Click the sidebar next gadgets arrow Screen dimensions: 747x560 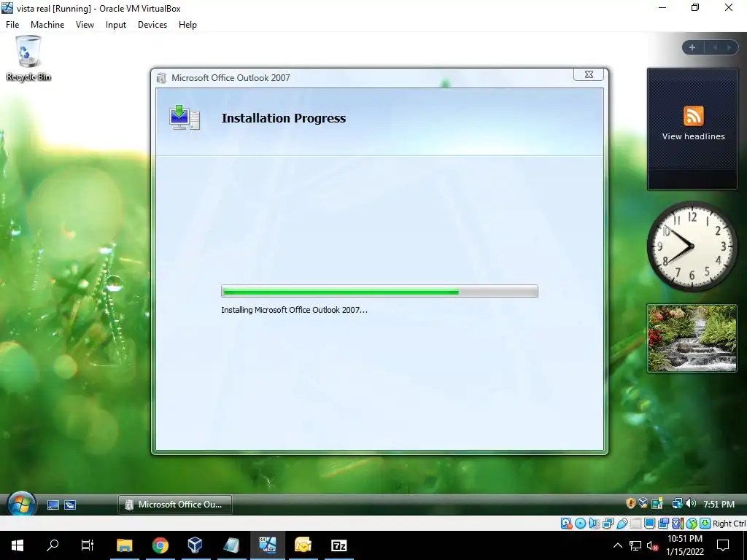coord(729,47)
